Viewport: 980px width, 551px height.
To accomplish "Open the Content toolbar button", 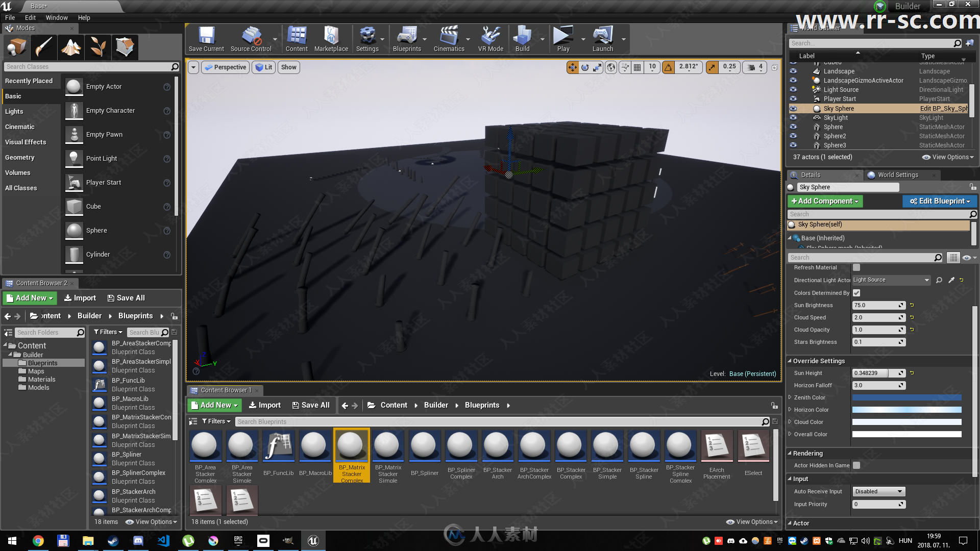I will coord(297,39).
